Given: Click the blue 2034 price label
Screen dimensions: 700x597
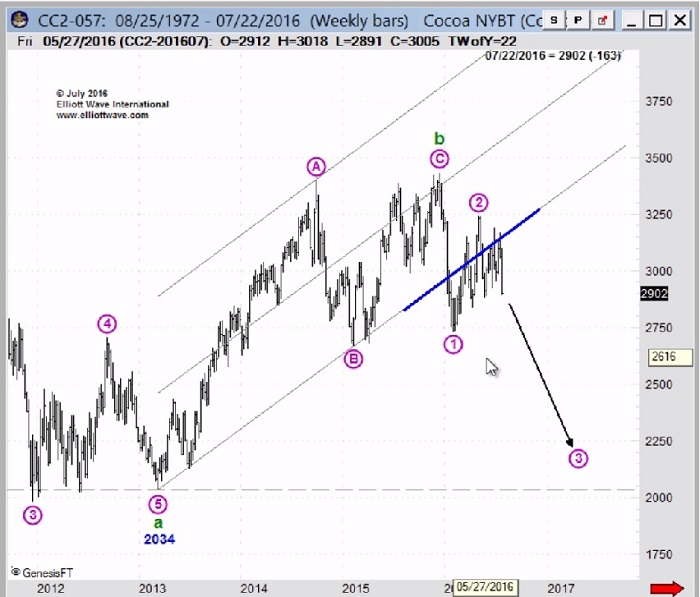Looking at the screenshot, I should (159, 539).
